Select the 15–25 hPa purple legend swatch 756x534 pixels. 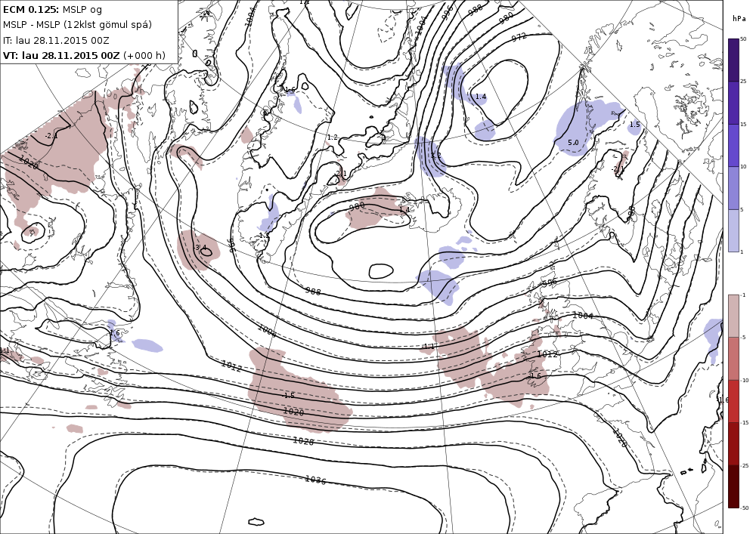[x=733, y=103]
